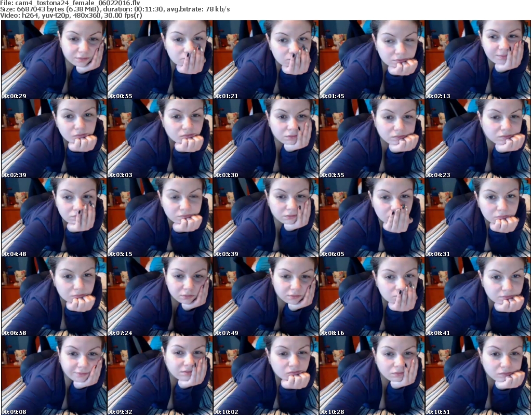Screen dimensions: 532x415
Task: Select the thumbnail timestamped 00:07:49
Action: click(265, 297)
